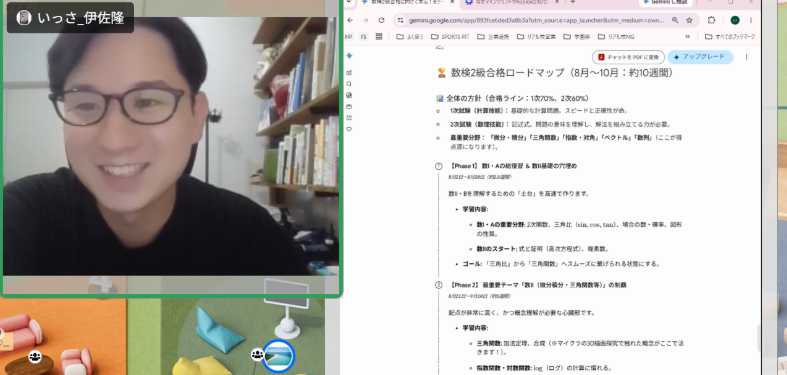The height and width of the screenshot is (375, 787).
Task: Open the picture icon in the Gemini sidebar
Action: pyautogui.click(x=349, y=95)
